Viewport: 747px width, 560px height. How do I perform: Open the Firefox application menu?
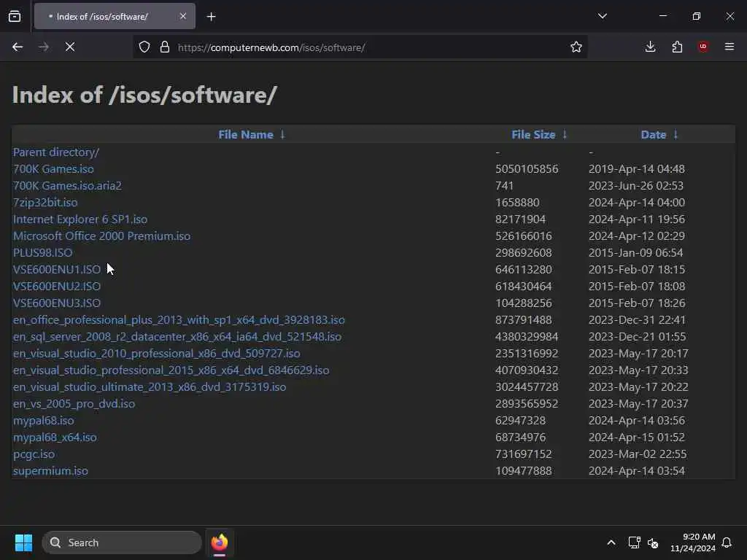(x=729, y=47)
